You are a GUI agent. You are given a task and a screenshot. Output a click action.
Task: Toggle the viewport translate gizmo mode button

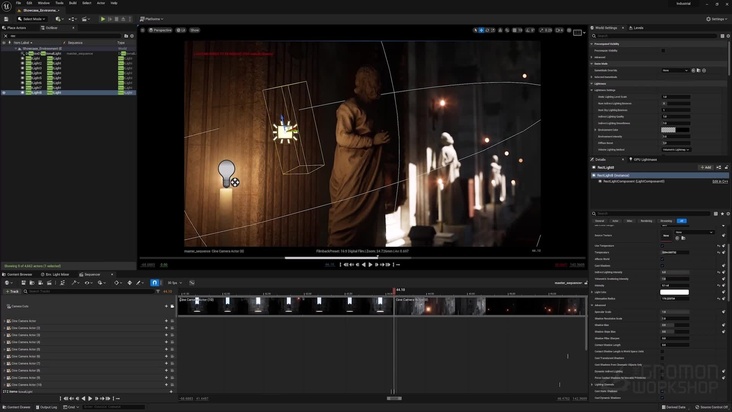click(x=481, y=30)
